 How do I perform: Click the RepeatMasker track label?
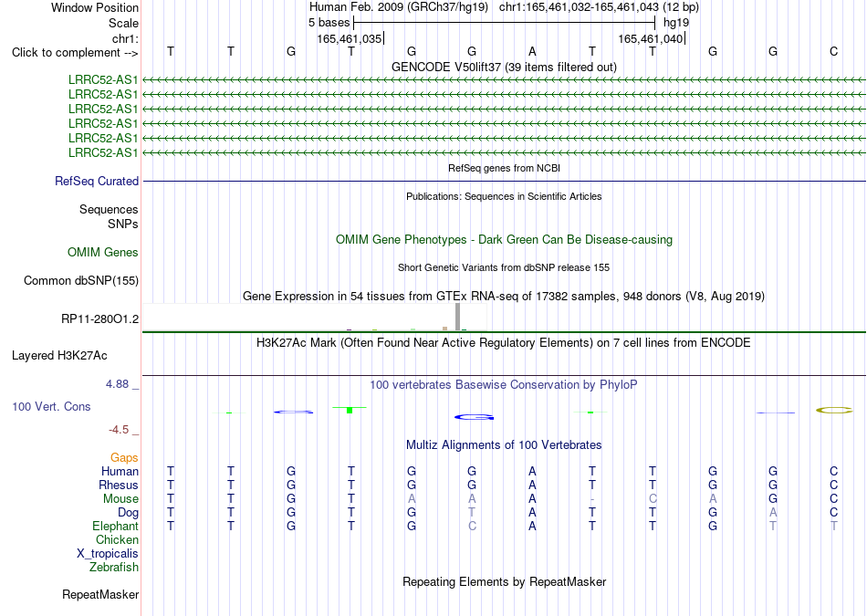coord(100,594)
